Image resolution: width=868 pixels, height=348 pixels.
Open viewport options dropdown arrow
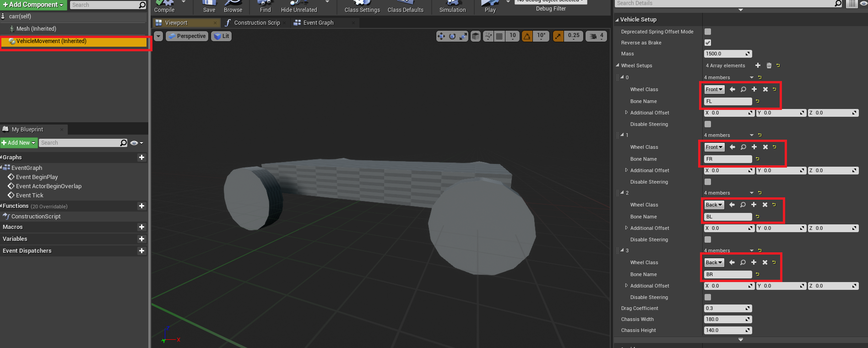point(158,36)
